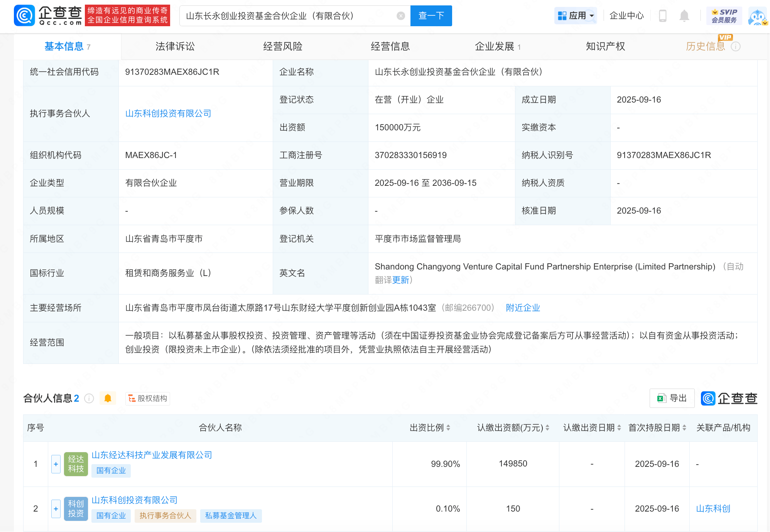Viewport: 770px width, 532px height.
Task: Open the mobile phone app icon
Action: [663, 16]
